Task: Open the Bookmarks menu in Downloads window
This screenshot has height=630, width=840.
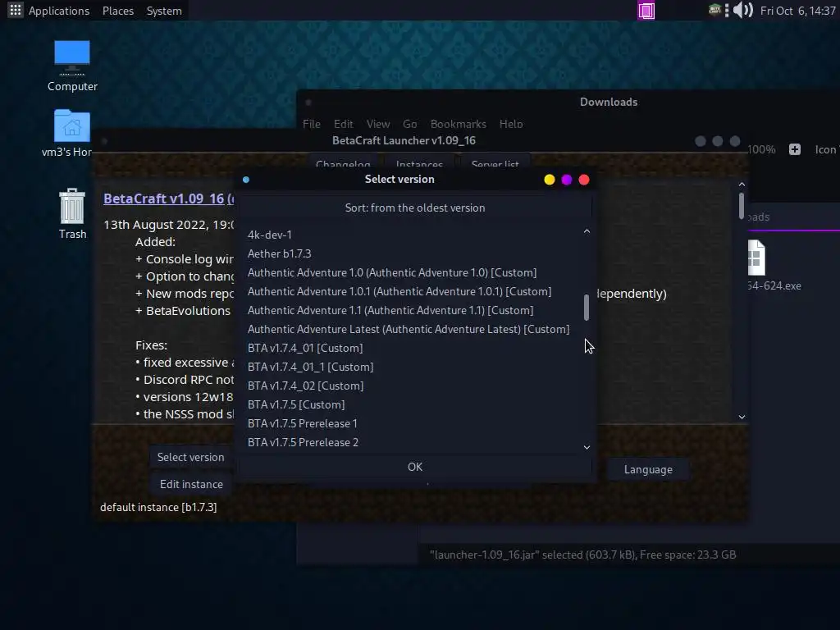Action: point(458,124)
